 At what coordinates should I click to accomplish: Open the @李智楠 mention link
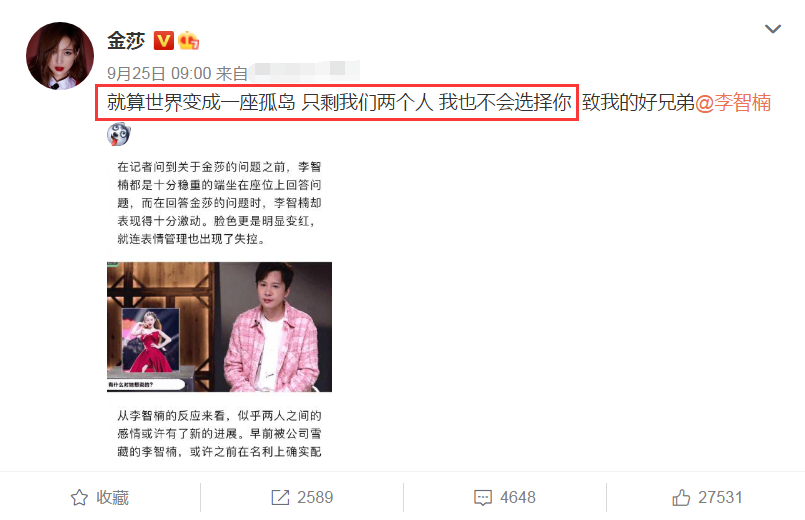(x=733, y=103)
